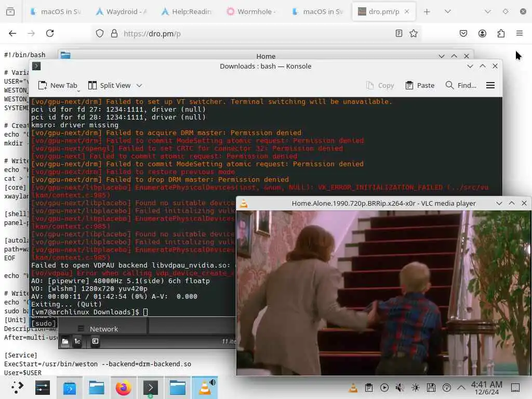Bookmark this page with the star
This screenshot has width=532, height=399.
pos(413,33)
